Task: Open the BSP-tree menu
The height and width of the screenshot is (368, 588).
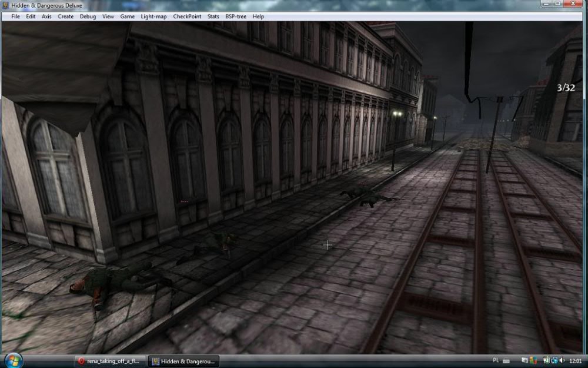Action: pos(236,16)
